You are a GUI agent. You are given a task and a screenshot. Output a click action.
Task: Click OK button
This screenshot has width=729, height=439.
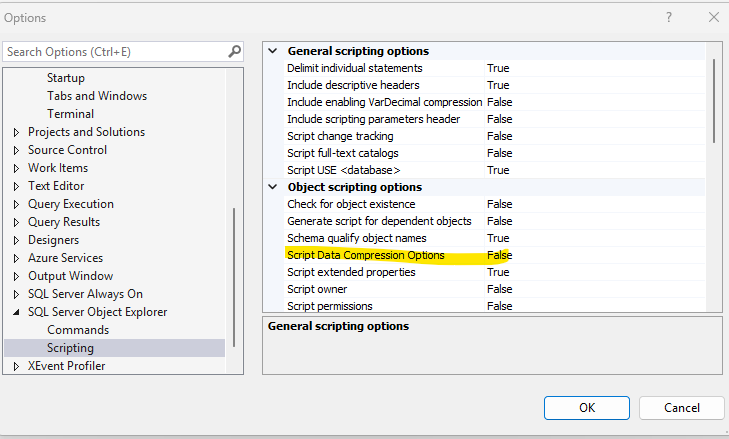click(x=587, y=408)
